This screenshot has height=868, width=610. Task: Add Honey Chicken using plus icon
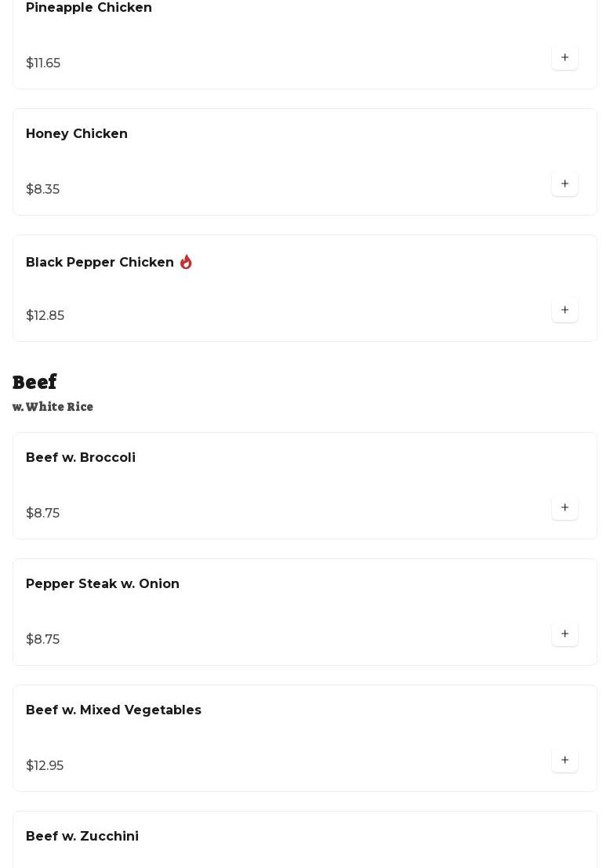(x=565, y=183)
